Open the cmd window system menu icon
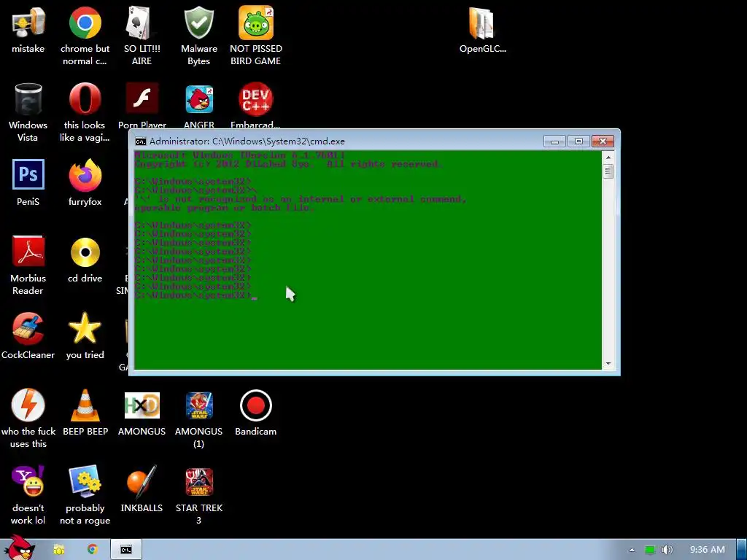The width and height of the screenshot is (747, 560). 140,141
